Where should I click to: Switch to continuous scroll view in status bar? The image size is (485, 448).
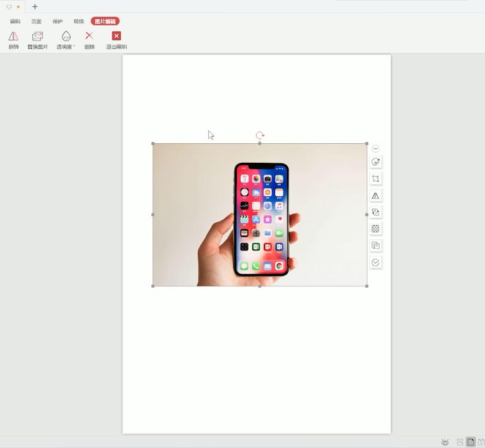pos(460,442)
